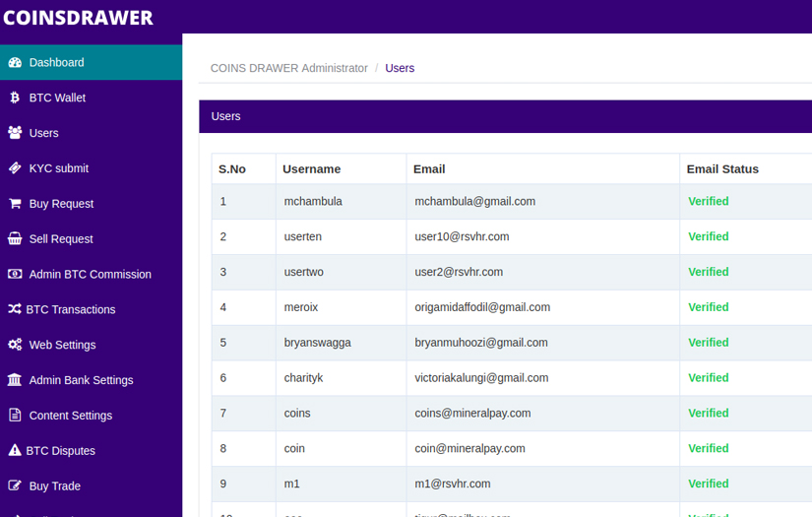Click the money icon for Admin BTC Commission
Viewport: 812px width, 517px height.
[x=15, y=274]
